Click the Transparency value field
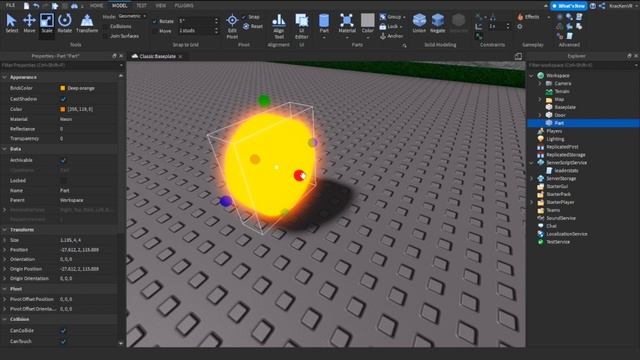This screenshot has width=640, height=360. point(89,139)
